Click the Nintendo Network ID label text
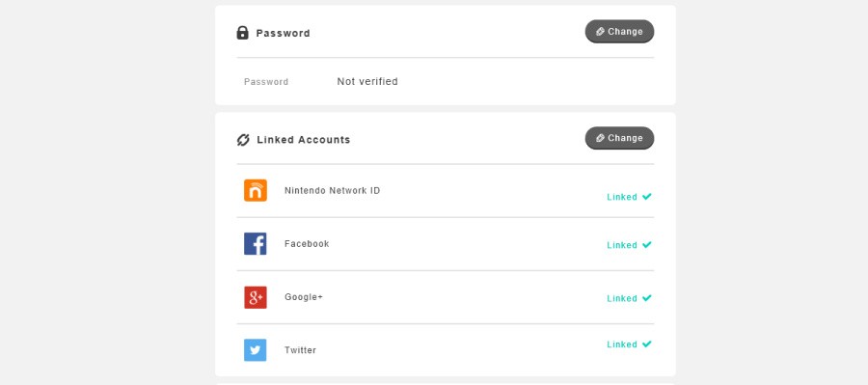Screen dimensions: 868x385 332,190
